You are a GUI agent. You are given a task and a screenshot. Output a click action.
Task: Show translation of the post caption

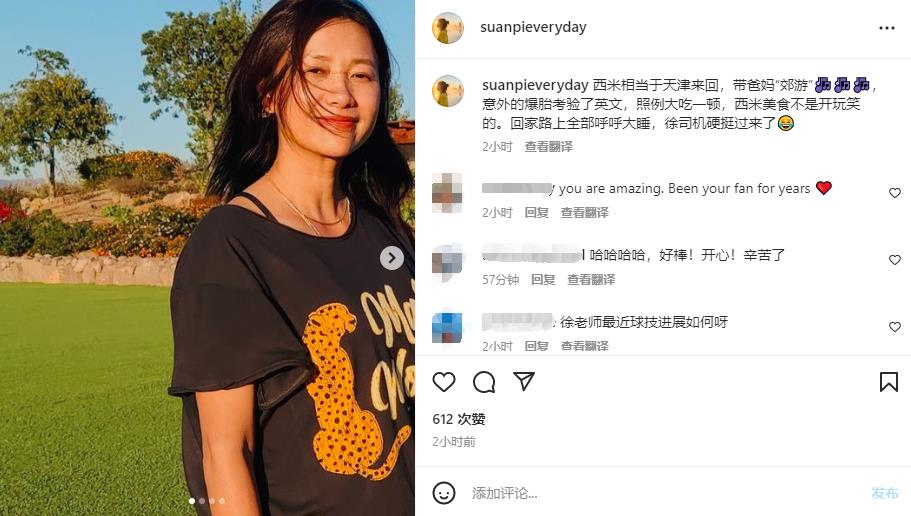[548, 146]
